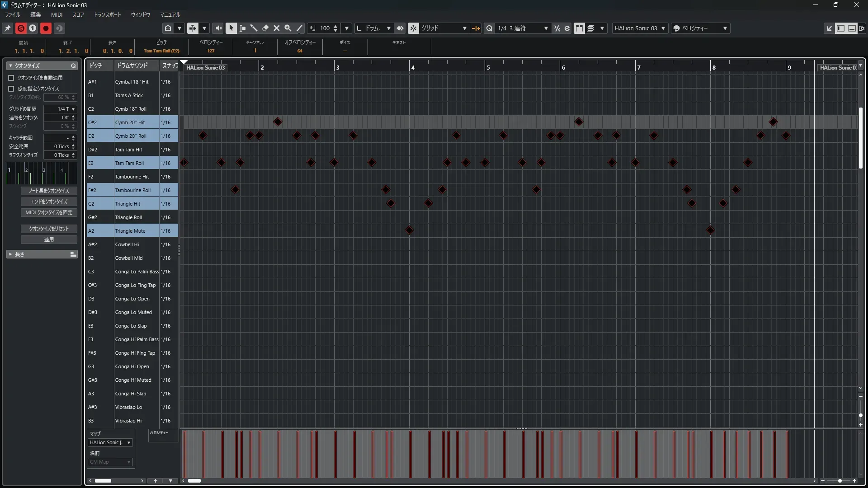Click the red Record in Editor button
Image resolution: width=868 pixels, height=488 pixels.
tap(46, 28)
